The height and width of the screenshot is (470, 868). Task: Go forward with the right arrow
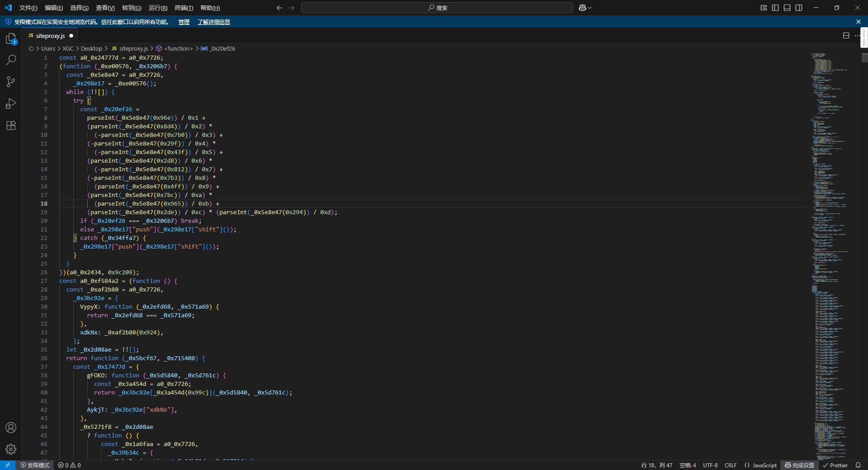click(292, 8)
